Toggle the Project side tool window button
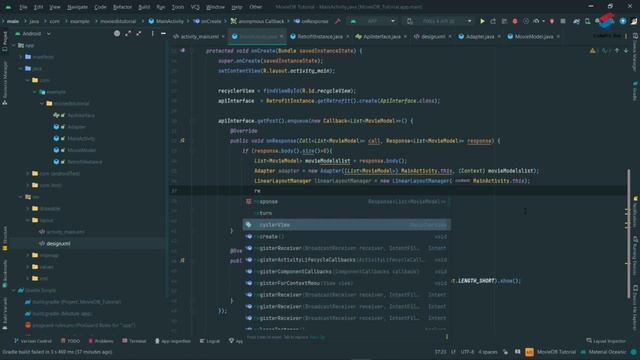Image resolution: width=640 pixels, height=360 pixels. pyautogui.click(x=4, y=41)
